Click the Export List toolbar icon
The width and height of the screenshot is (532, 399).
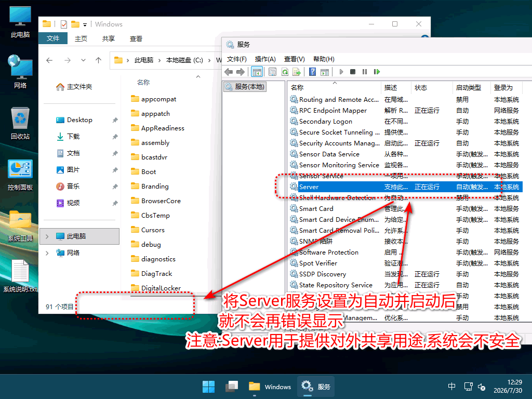coord(297,72)
